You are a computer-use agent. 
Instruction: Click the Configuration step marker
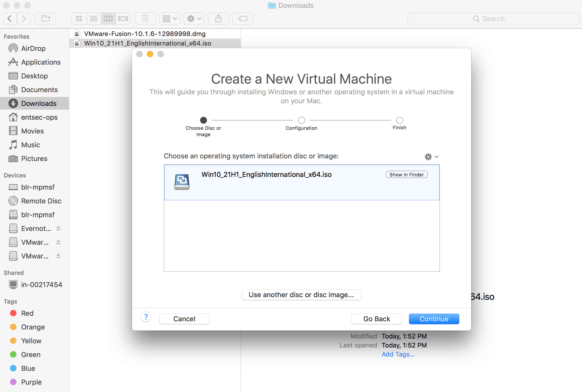302,120
